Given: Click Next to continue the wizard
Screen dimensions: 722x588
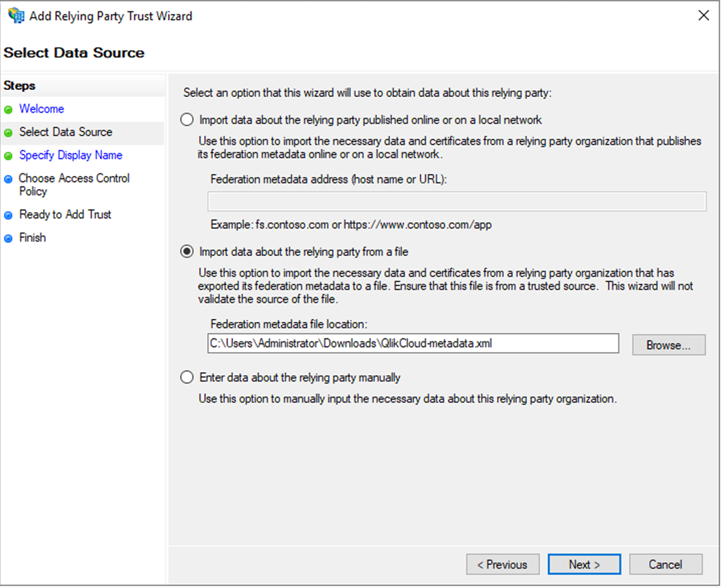Looking at the screenshot, I should (x=584, y=564).
